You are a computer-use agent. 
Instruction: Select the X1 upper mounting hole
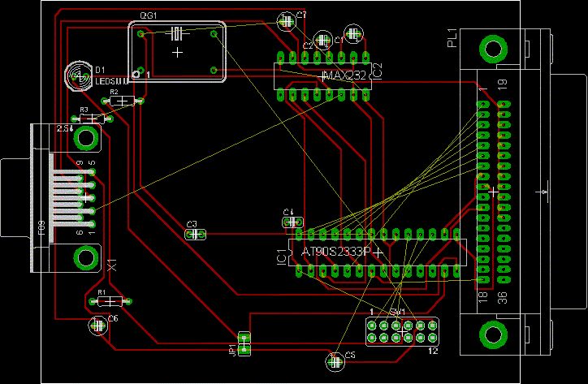(x=86, y=138)
